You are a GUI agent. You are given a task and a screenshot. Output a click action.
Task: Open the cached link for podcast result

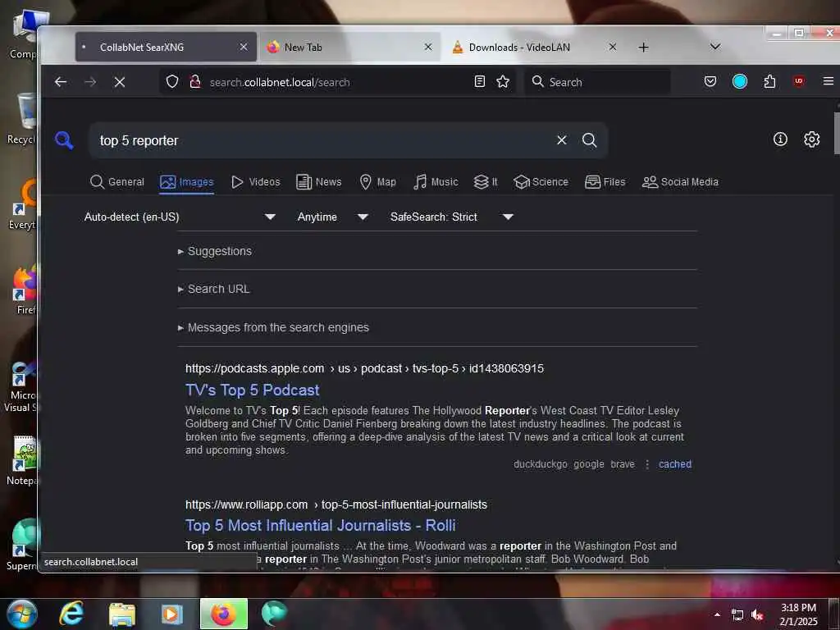coord(675,464)
